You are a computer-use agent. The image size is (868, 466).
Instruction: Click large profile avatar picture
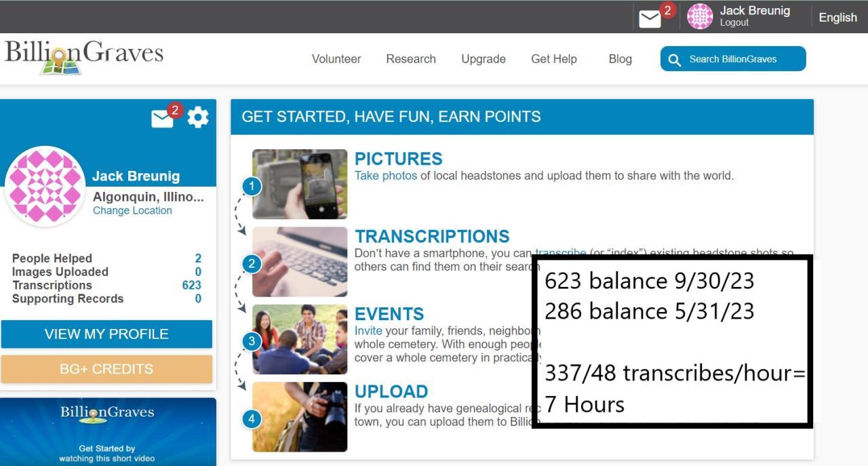tap(45, 186)
